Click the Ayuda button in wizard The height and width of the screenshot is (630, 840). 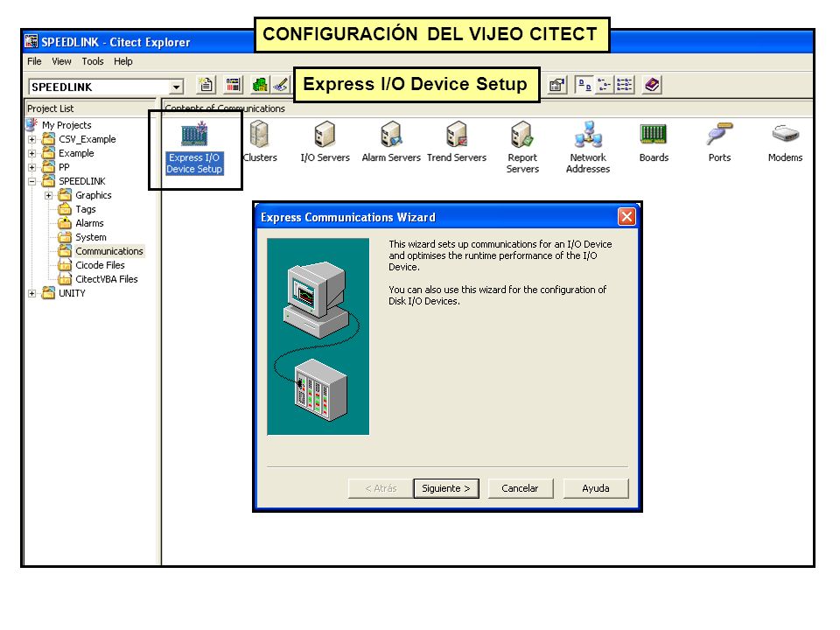point(596,488)
